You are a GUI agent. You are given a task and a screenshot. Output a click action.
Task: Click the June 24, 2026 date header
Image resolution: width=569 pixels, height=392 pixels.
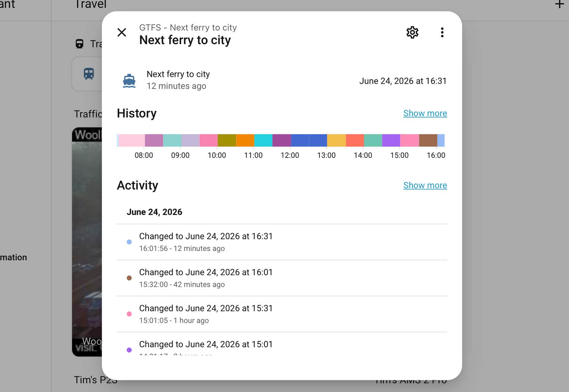point(154,212)
